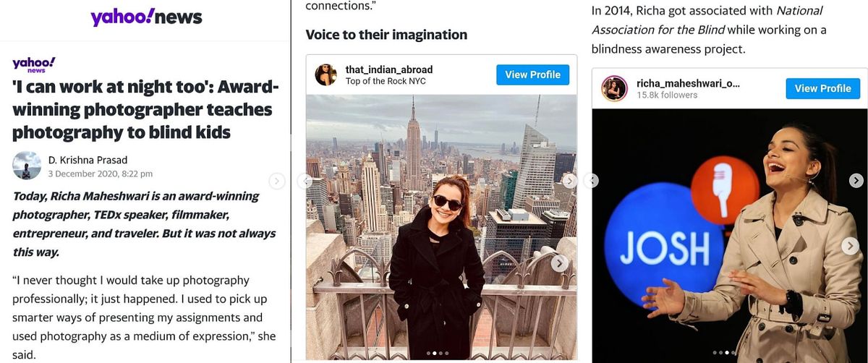This screenshot has height=363, width=868.
Task: Click the lower next arrow on the JOSH photo
Action: [x=851, y=246]
